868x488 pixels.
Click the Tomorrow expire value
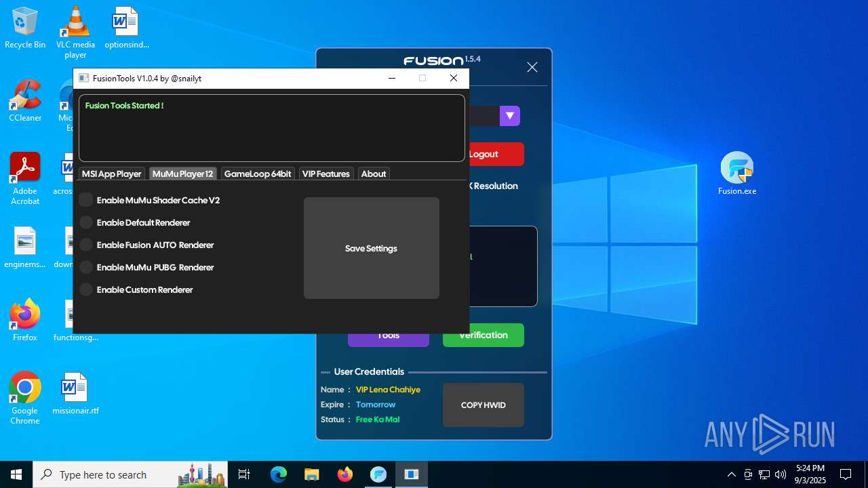376,405
